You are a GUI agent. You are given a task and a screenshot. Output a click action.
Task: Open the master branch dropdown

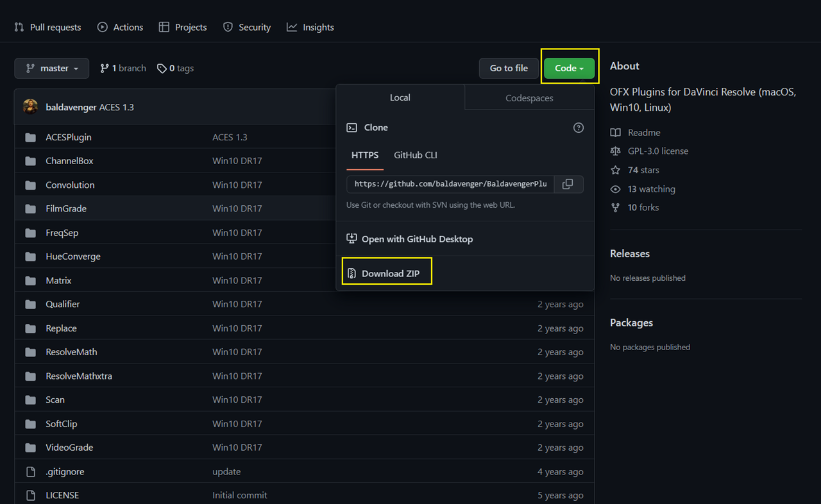52,69
